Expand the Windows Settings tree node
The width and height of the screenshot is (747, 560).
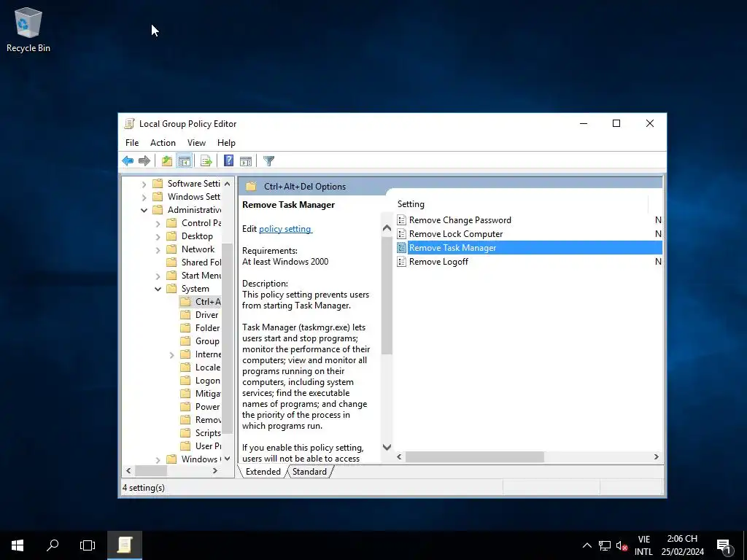tap(144, 197)
